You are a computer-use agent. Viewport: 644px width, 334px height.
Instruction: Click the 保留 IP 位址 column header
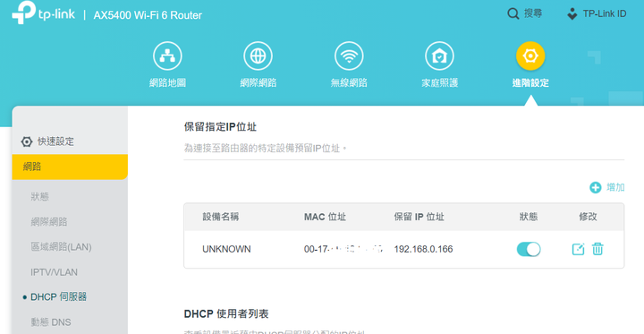[419, 217]
